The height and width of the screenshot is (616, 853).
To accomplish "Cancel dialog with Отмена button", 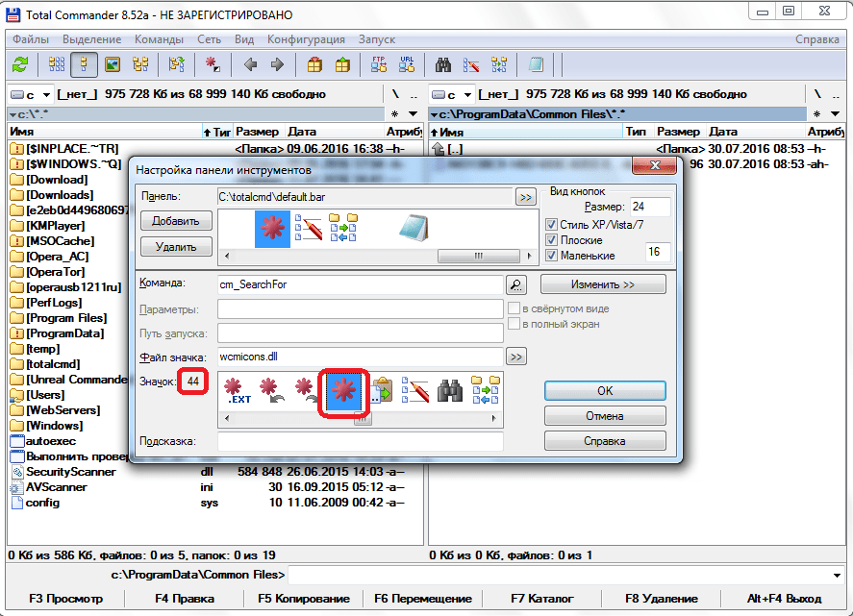I will pos(605,416).
